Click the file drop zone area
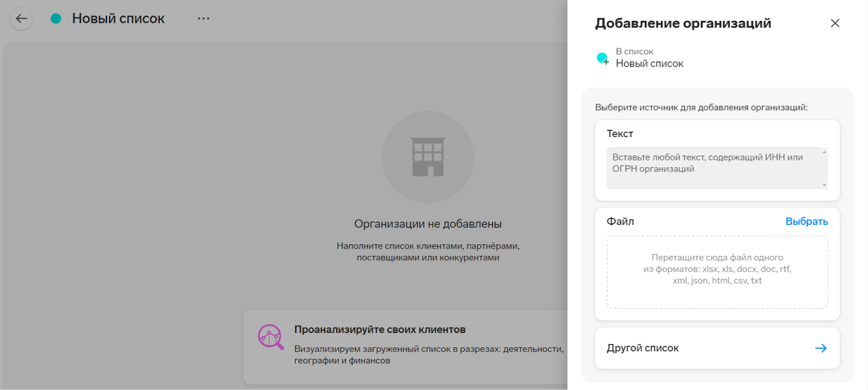 coord(717,272)
